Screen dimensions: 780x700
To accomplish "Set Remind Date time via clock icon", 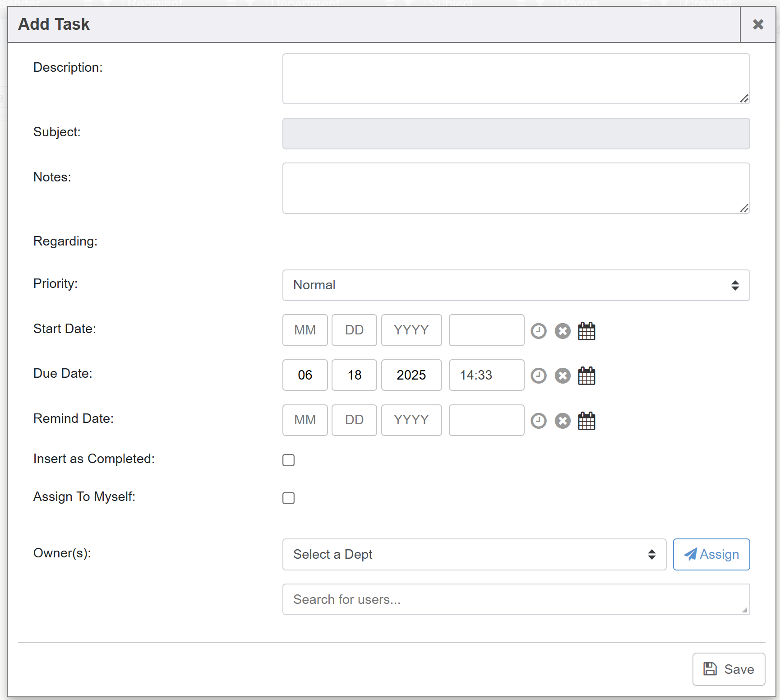I will click(x=538, y=421).
